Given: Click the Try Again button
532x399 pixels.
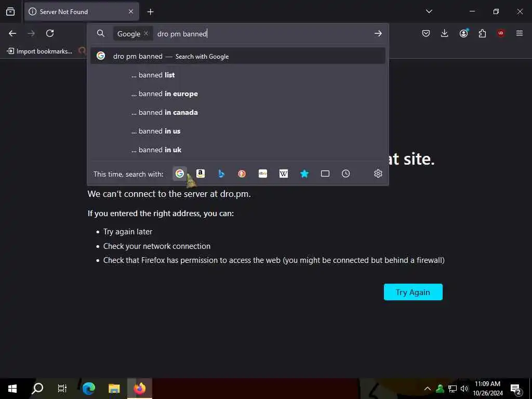Looking at the screenshot, I should pos(413,292).
